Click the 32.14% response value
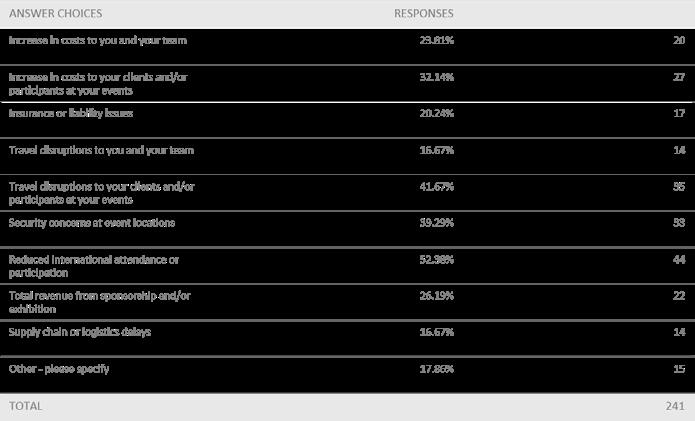 pyautogui.click(x=437, y=77)
